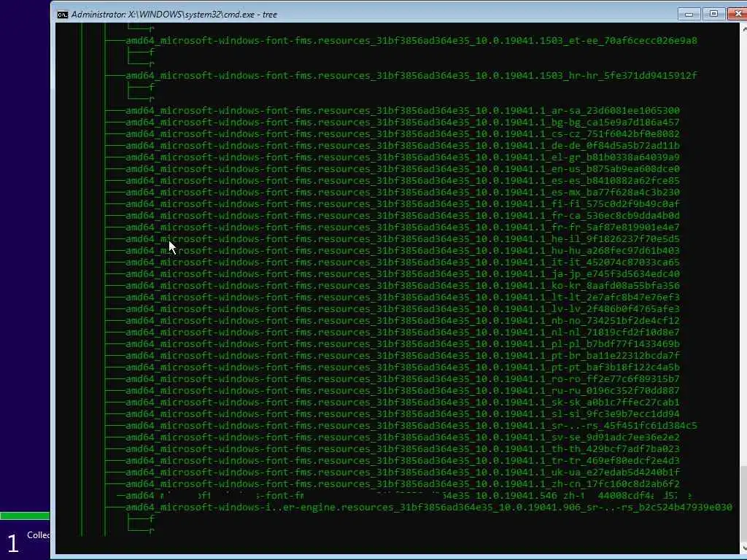Select the font-fms.resources sk-sk row
Image resolution: width=747 pixels, height=560 pixels.
tap(403, 402)
